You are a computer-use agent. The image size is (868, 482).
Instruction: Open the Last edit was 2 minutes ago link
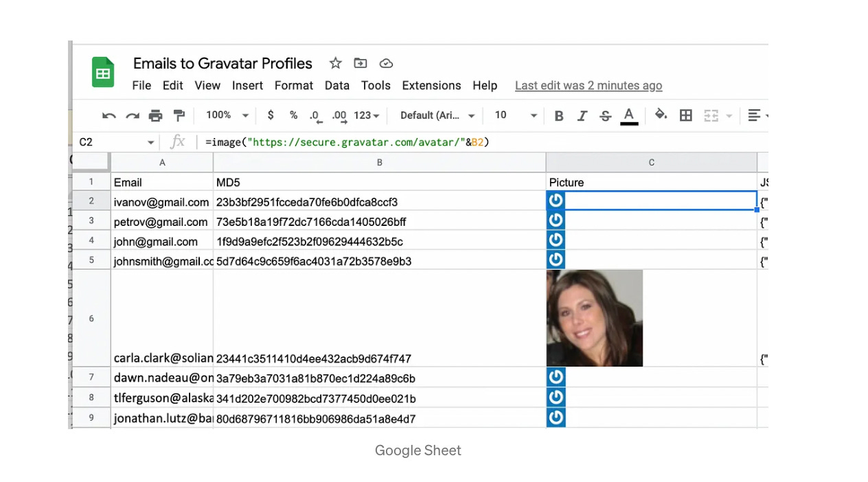(589, 86)
